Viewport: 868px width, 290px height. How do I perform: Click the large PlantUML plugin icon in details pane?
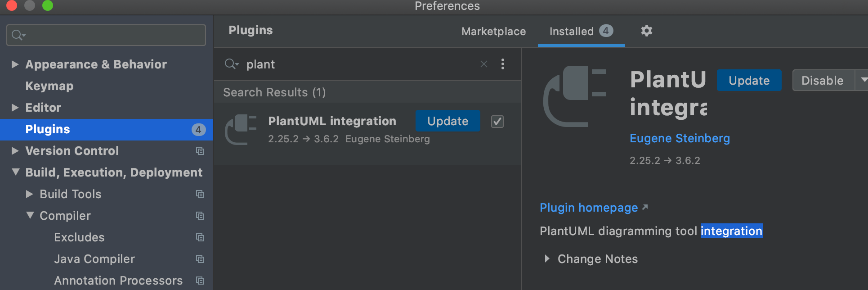click(575, 96)
